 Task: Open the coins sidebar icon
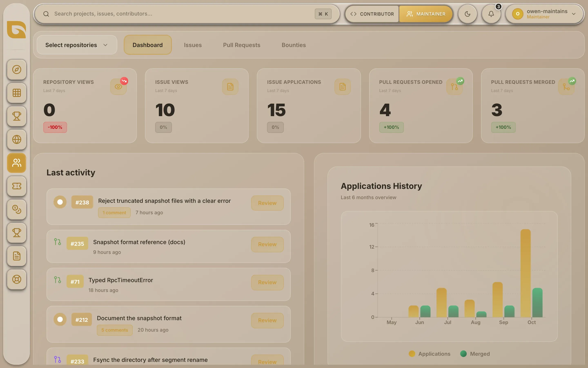pos(17,209)
